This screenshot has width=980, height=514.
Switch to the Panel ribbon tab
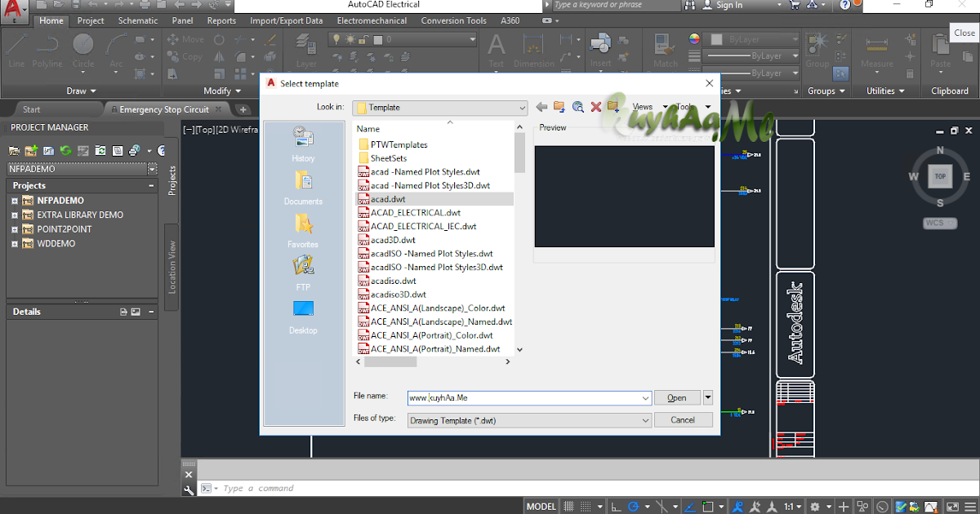[x=183, y=20]
